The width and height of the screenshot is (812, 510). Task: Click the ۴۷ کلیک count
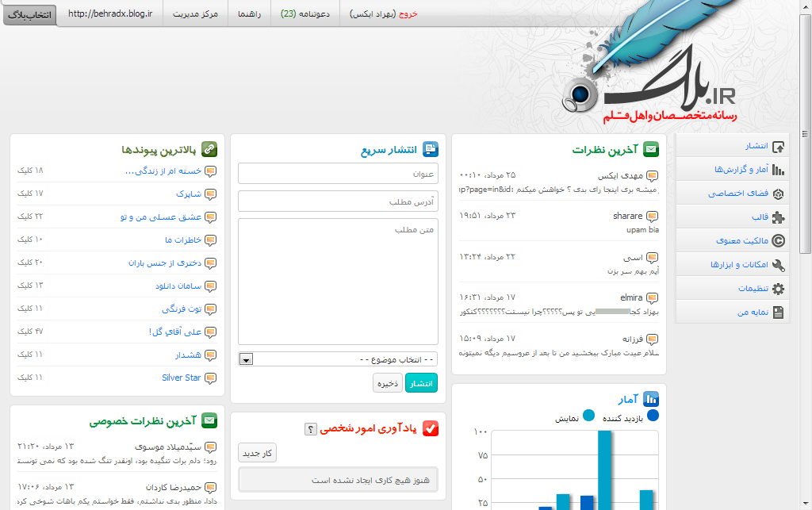pyautogui.click(x=30, y=332)
